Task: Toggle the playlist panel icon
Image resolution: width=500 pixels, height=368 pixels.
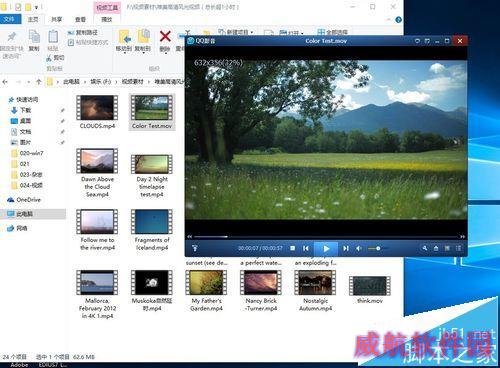Action: [x=459, y=248]
